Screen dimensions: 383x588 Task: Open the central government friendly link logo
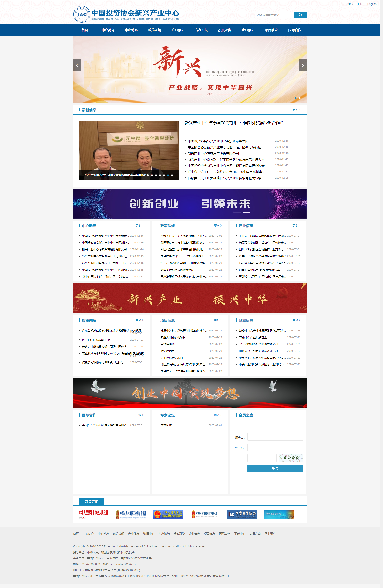(93, 514)
